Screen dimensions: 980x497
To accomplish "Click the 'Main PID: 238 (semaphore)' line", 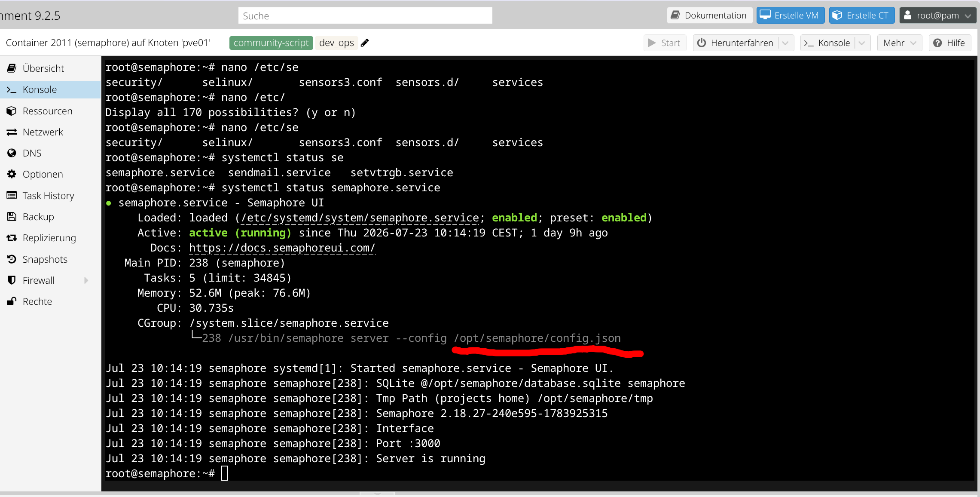I will coord(205,263).
